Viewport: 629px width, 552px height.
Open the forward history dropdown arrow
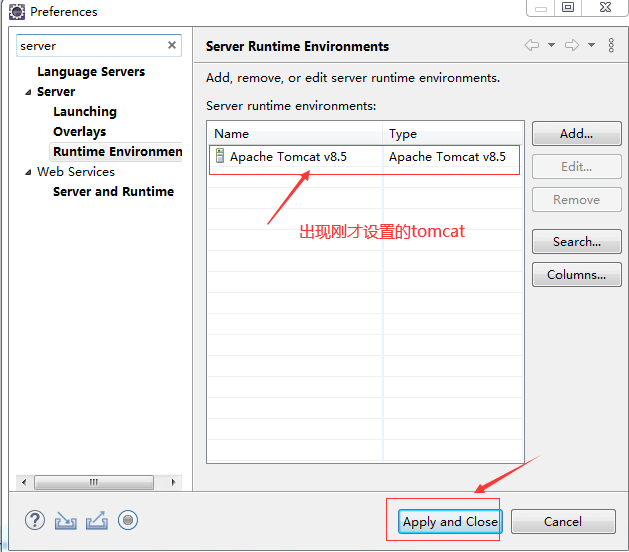[591, 45]
